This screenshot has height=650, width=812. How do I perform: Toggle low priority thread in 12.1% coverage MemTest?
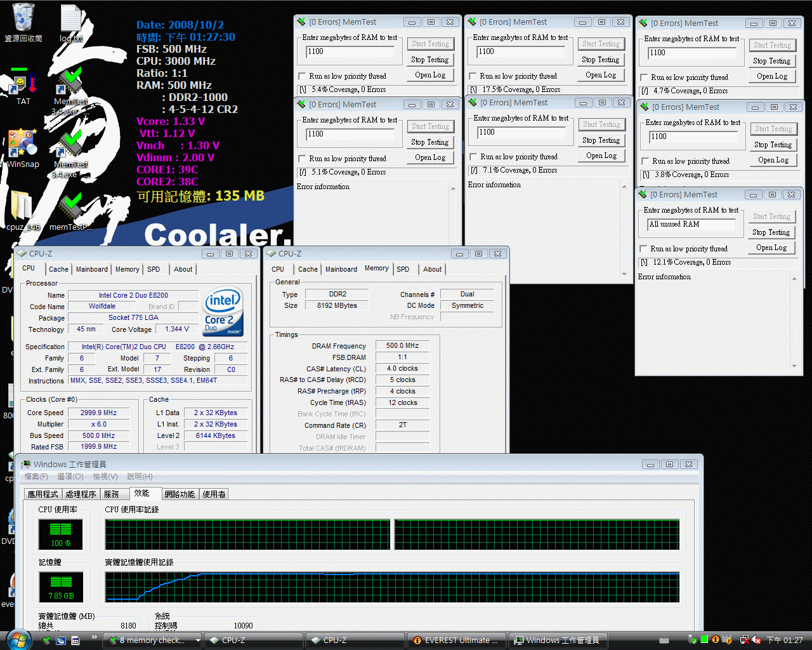click(x=644, y=249)
